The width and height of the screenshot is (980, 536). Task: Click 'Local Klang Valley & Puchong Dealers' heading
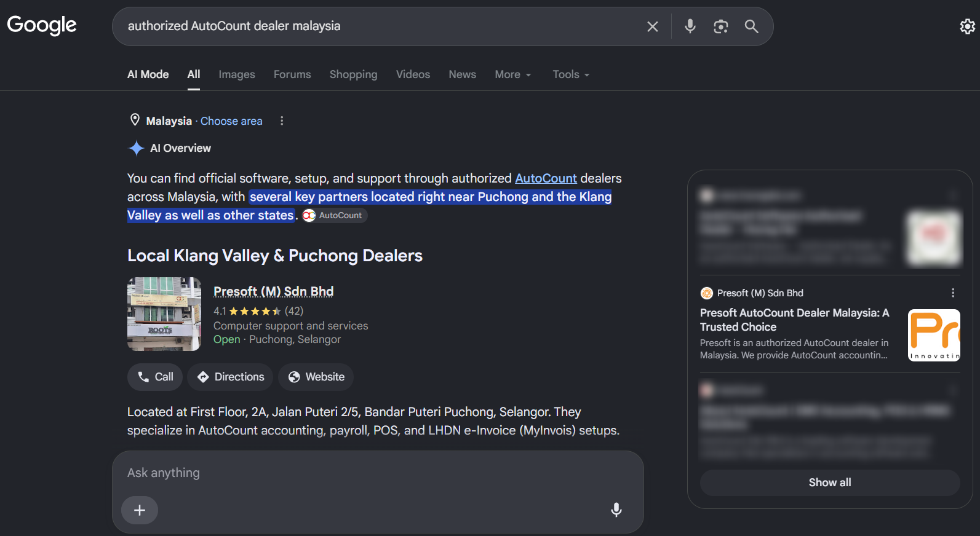[x=275, y=256]
